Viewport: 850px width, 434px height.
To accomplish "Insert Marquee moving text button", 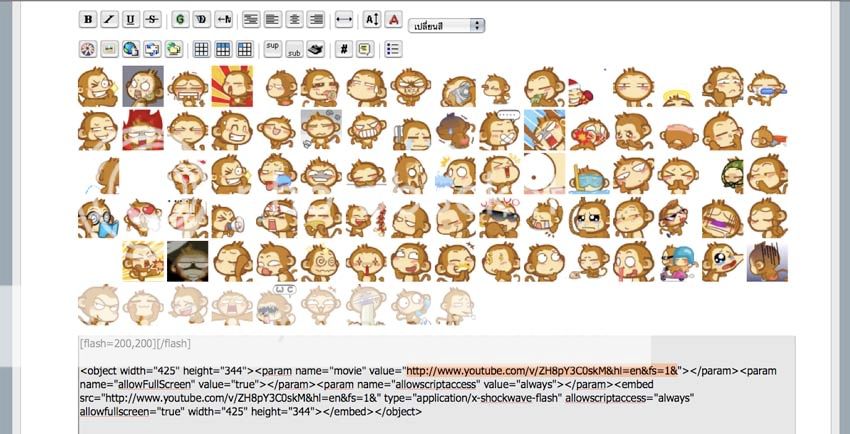I will (x=223, y=20).
